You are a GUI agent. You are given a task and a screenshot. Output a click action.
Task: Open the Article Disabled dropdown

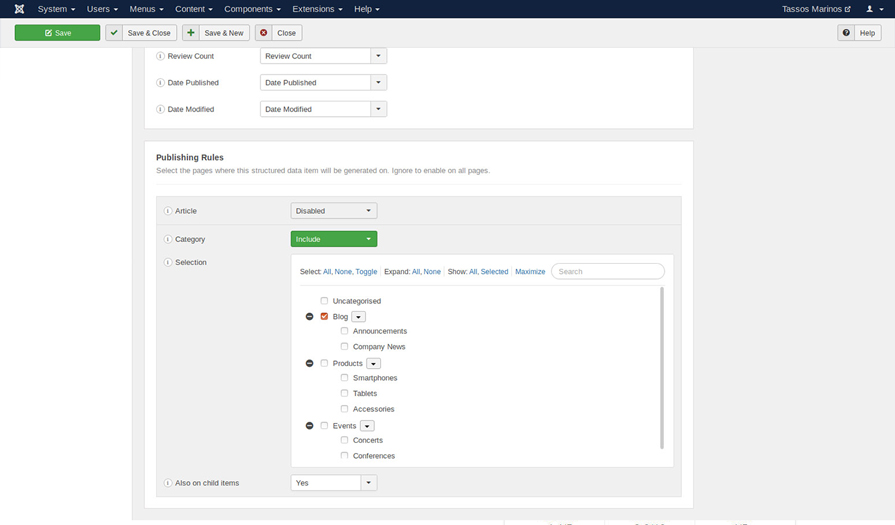tap(333, 211)
